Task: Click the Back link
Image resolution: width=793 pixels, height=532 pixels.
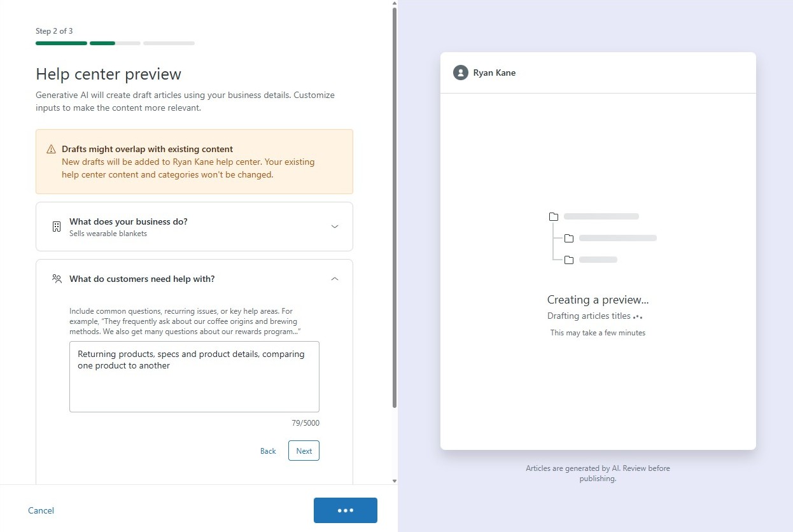Action: tap(267, 451)
